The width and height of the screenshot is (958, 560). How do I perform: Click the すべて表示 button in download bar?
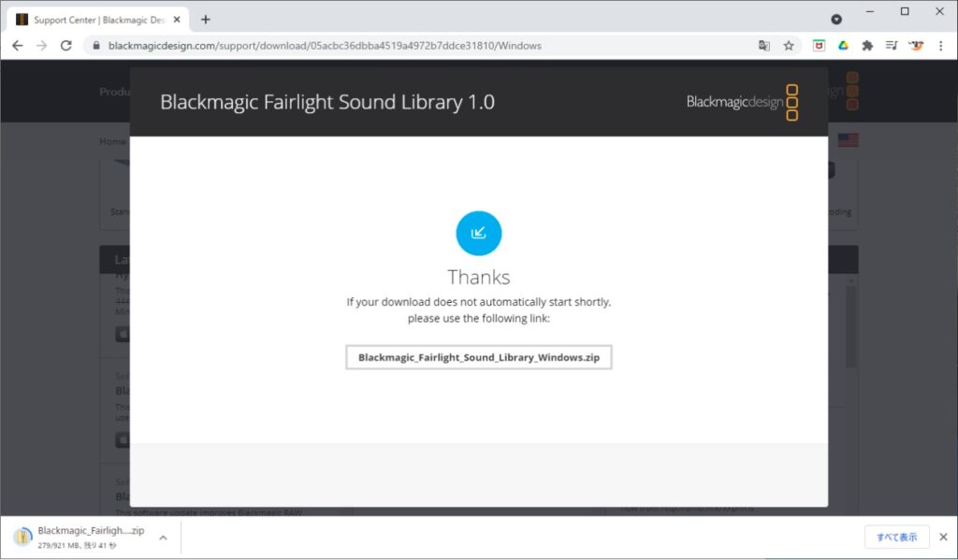[896, 536]
